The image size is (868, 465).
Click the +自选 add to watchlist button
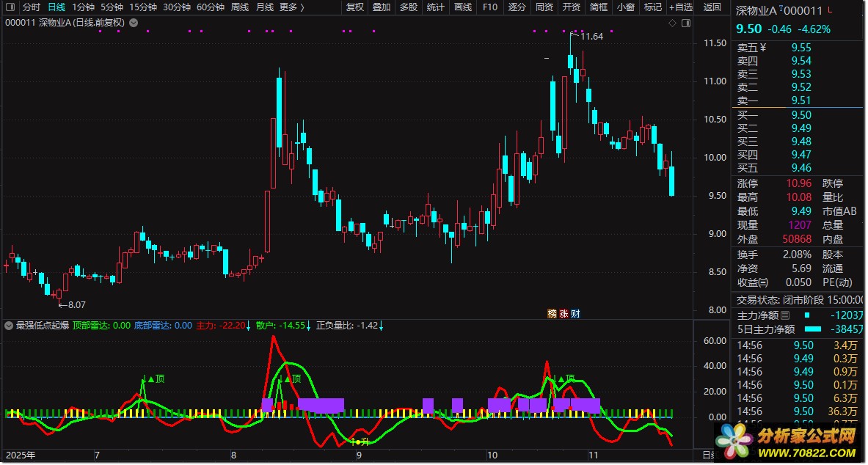(680, 7)
